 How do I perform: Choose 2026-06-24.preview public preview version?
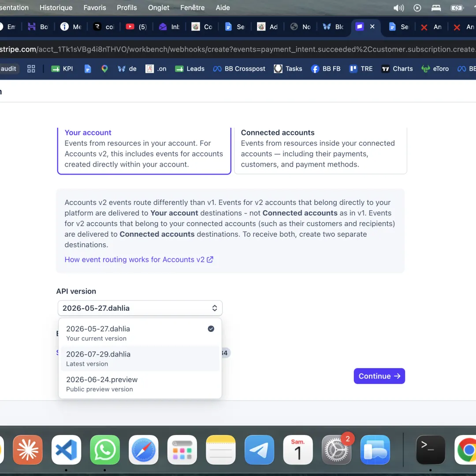(x=140, y=384)
